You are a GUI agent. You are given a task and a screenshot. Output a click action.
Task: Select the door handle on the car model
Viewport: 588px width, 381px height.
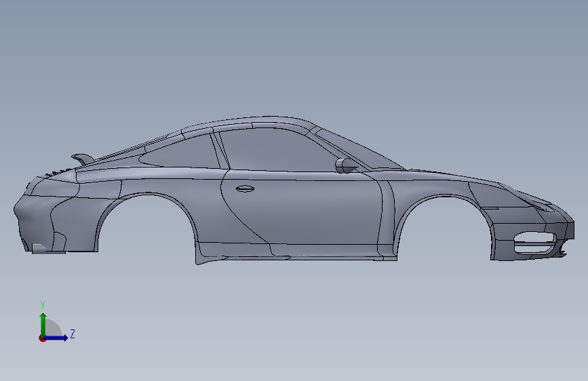[x=246, y=188]
